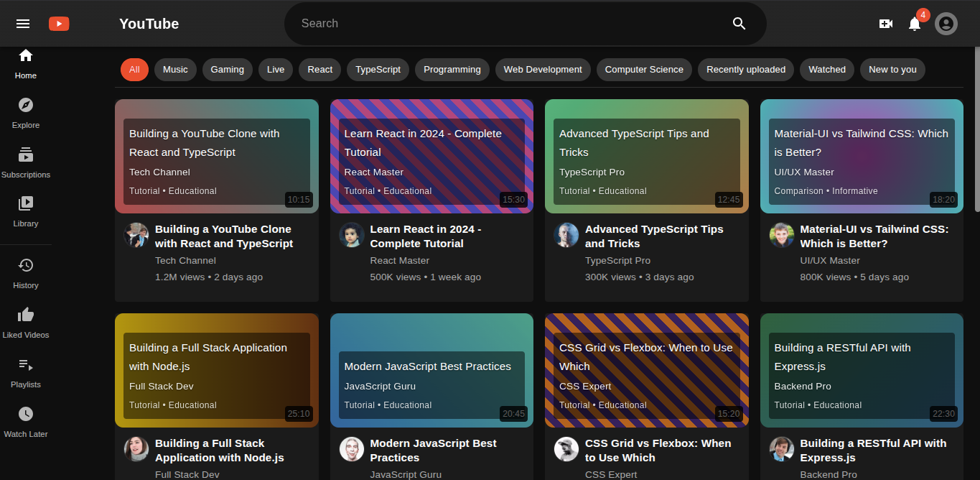Click the YouTube header title text
980x480 pixels.
coord(149,24)
